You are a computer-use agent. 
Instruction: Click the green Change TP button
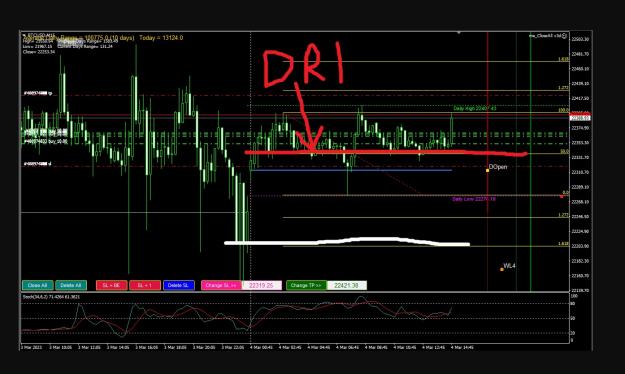[x=306, y=285]
